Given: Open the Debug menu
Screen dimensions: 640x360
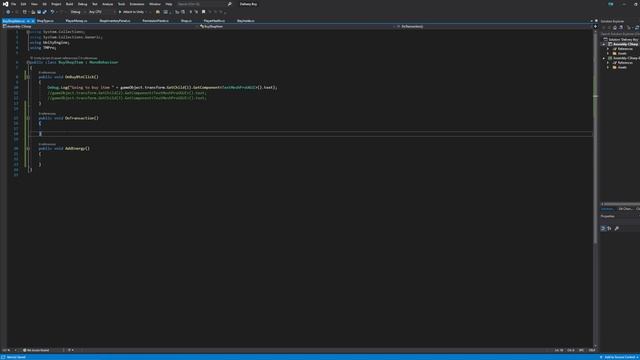Looking at the screenshot, I should [x=82, y=4].
